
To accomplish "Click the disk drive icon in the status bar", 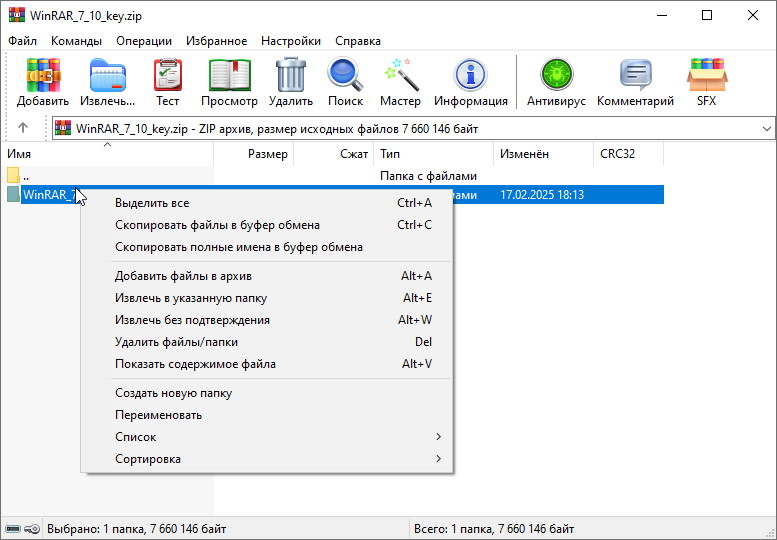I will [x=13, y=529].
